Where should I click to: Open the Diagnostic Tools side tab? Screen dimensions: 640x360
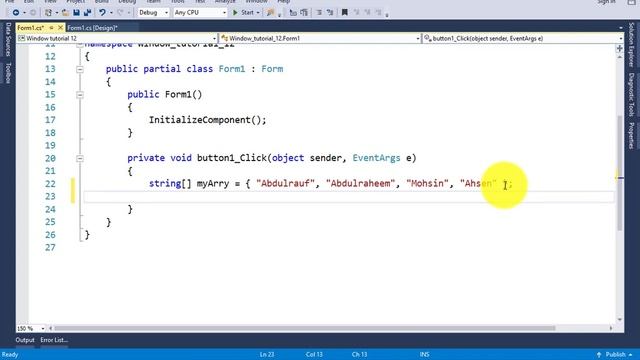pyautogui.click(x=631, y=95)
